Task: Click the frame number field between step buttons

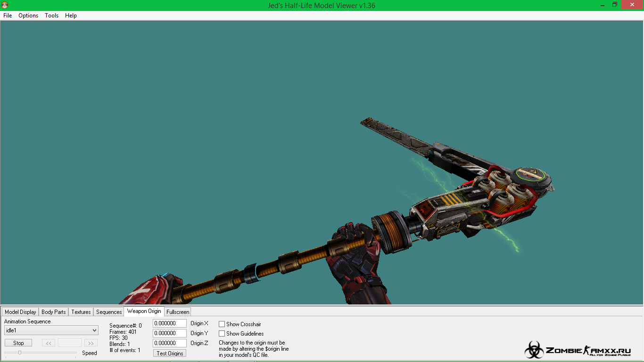Action: point(70,343)
